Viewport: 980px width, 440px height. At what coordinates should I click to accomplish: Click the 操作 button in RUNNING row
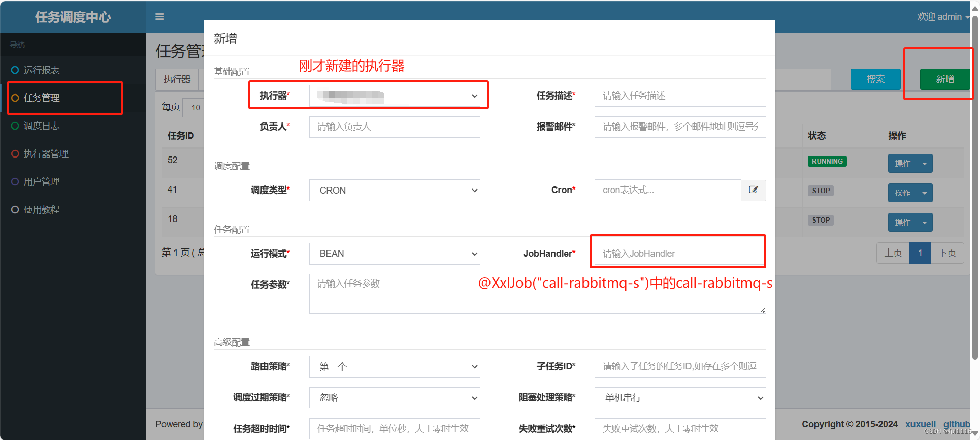902,164
